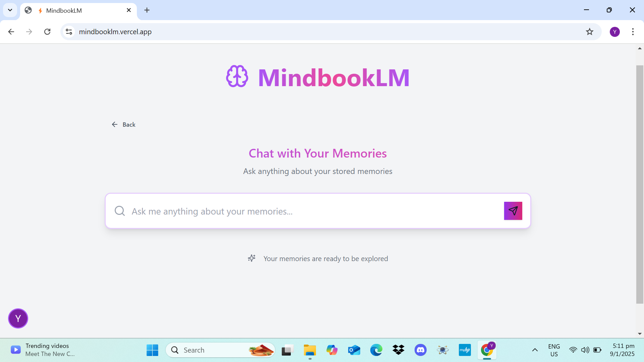The width and height of the screenshot is (644, 362).
Task: Open site information icon in address bar
Action: click(69, 32)
